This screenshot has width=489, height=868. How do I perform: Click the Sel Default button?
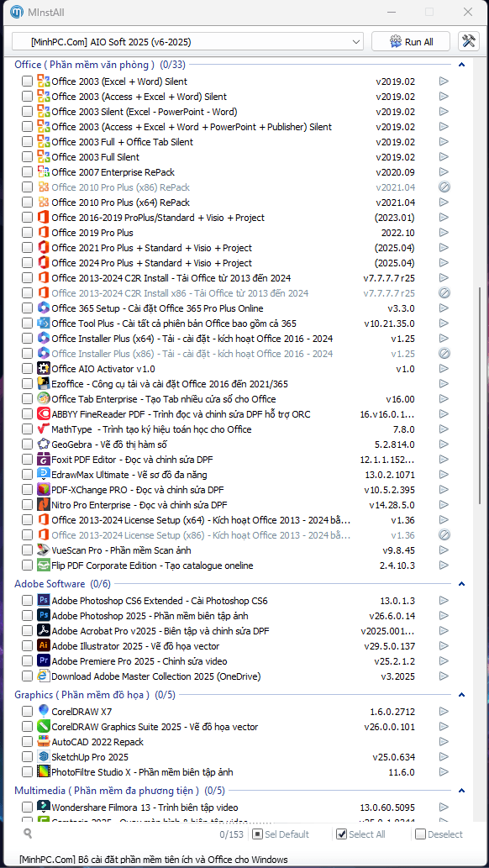click(281, 834)
